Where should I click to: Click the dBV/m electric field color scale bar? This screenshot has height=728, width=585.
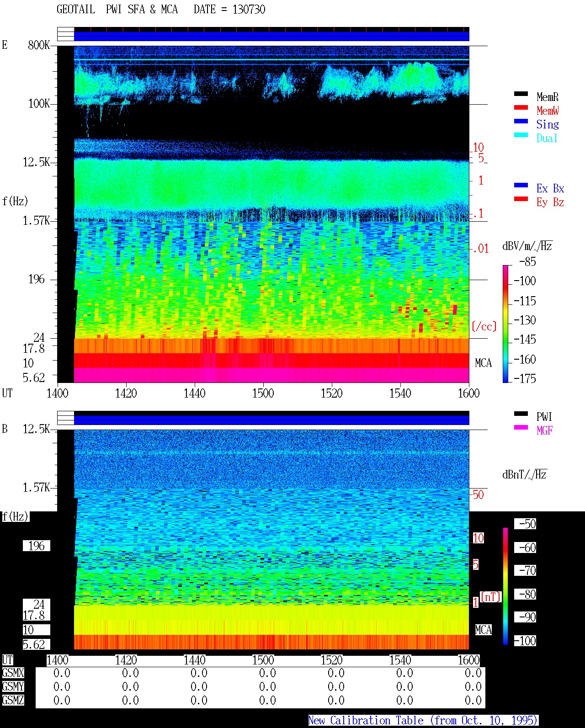[x=505, y=324]
